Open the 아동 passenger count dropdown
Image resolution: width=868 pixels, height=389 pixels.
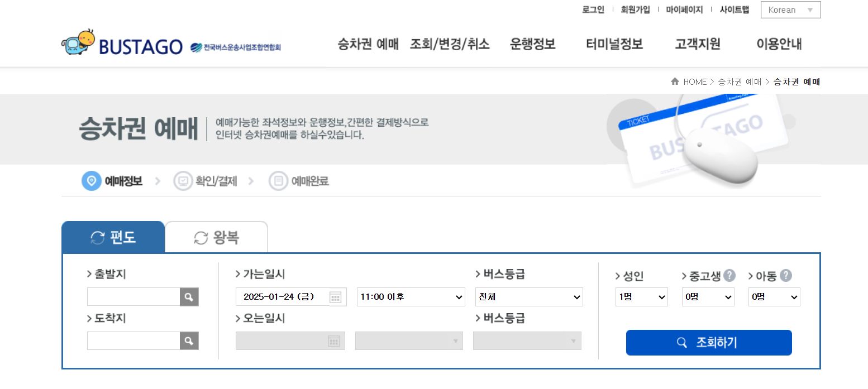(774, 296)
